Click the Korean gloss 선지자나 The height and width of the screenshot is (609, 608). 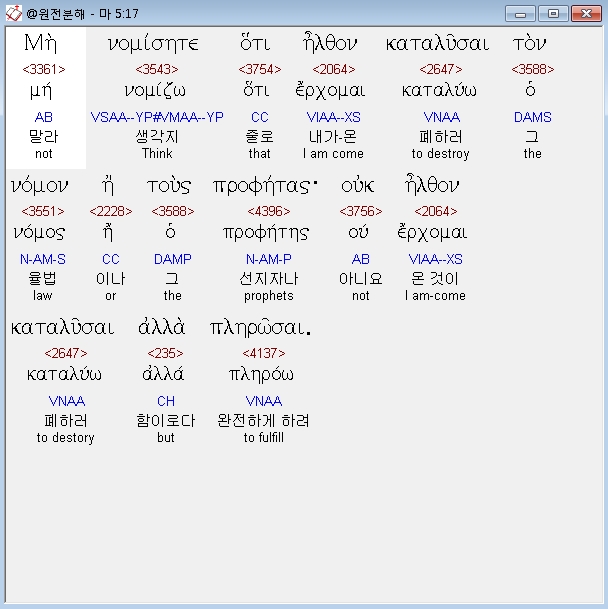tap(269, 279)
